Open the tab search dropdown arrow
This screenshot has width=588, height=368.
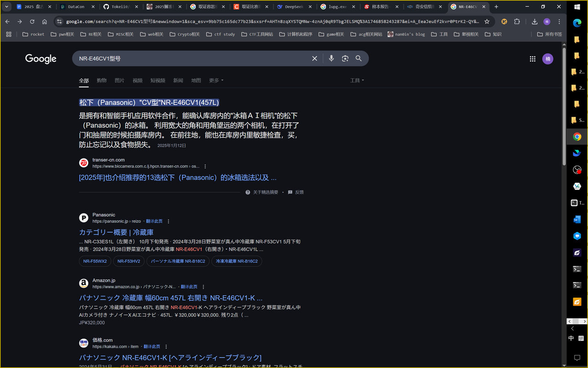point(7,7)
